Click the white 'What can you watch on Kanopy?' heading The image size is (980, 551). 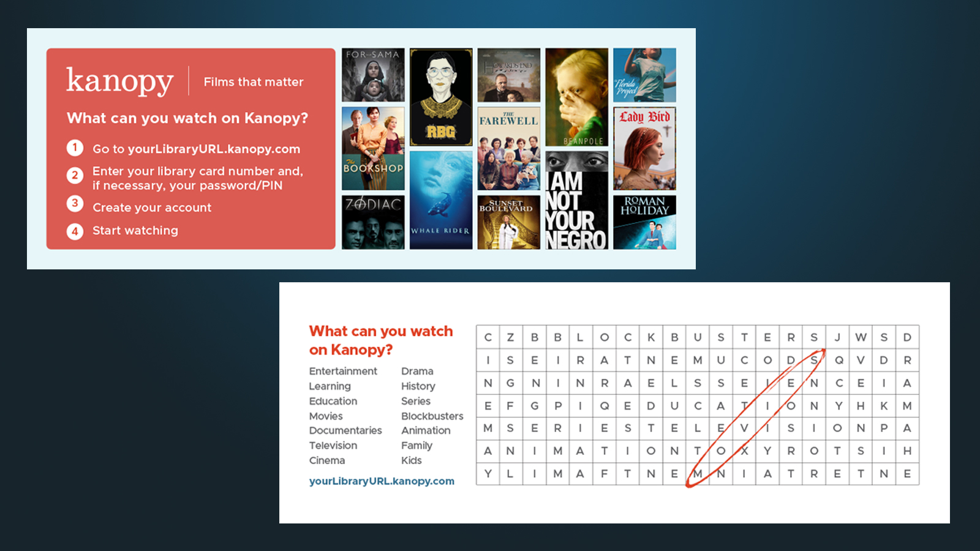187,118
